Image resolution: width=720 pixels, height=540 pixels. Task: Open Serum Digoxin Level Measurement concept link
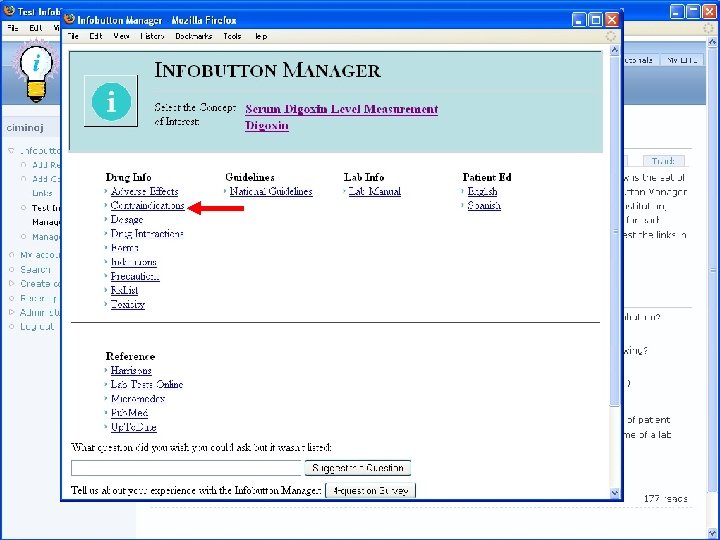click(342, 109)
